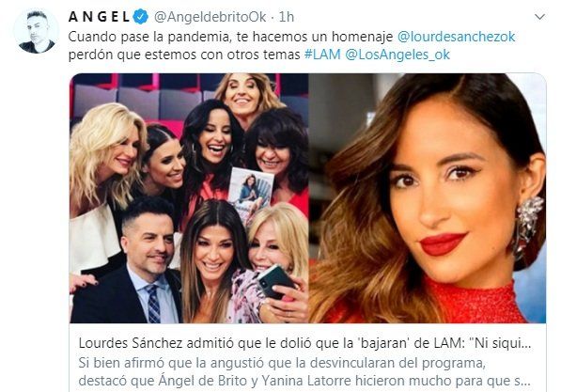561x392 pixels.
Task: Click the tweet text about pandemia
Action: coord(291,45)
